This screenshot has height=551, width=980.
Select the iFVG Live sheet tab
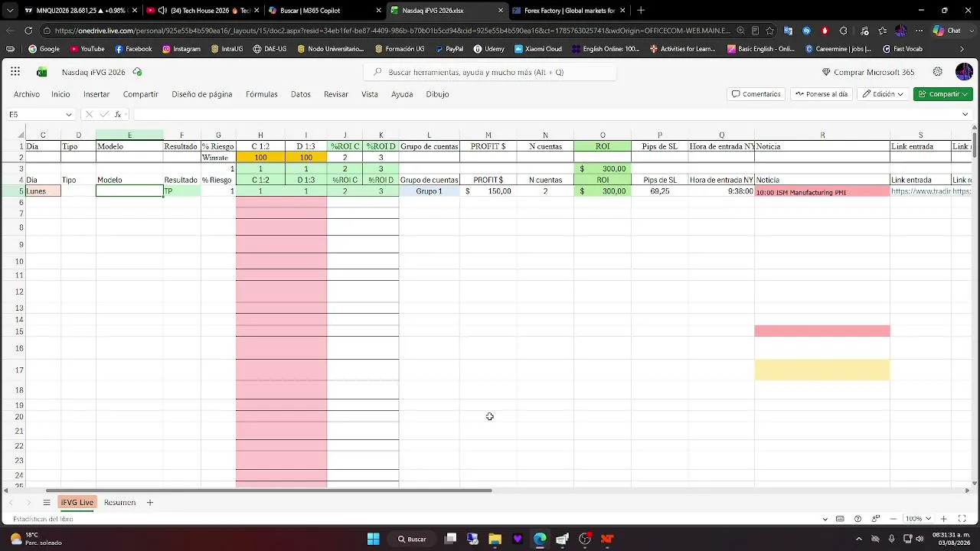(x=77, y=503)
